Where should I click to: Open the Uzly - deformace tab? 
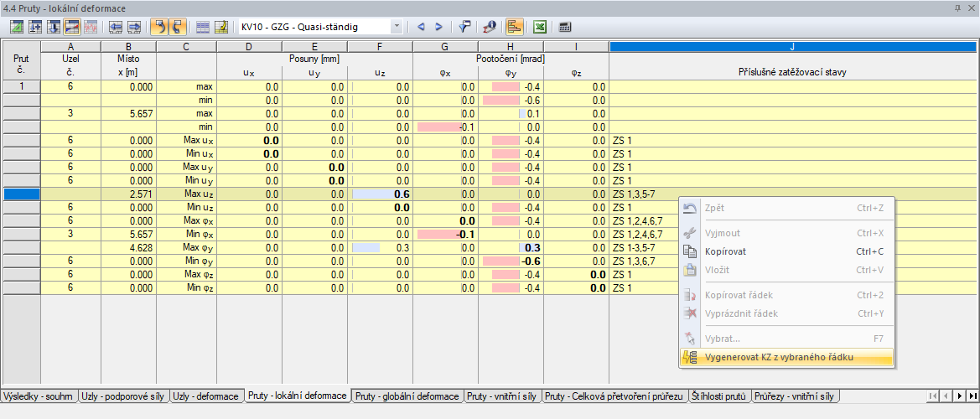click(205, 396)
